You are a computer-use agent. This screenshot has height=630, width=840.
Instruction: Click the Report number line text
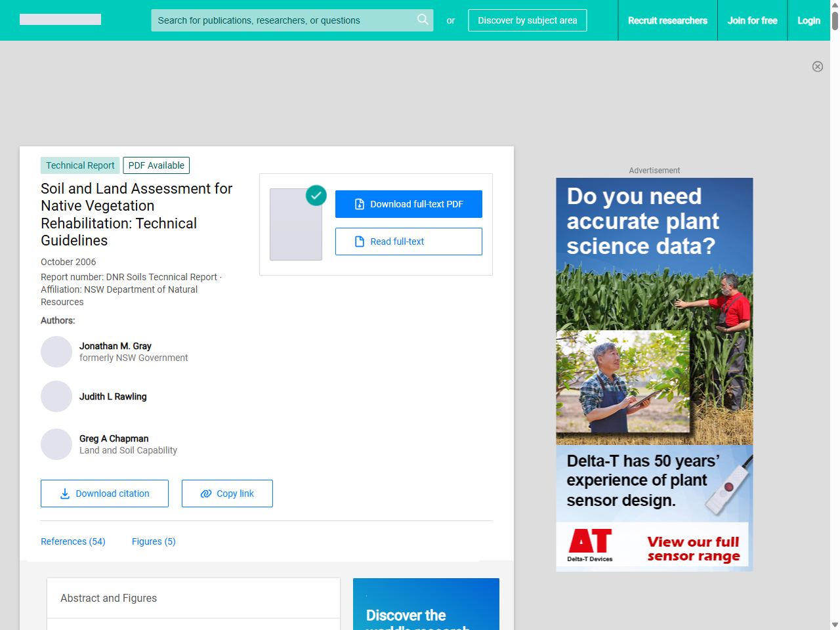pyautogui.click(x=131, y=277)
